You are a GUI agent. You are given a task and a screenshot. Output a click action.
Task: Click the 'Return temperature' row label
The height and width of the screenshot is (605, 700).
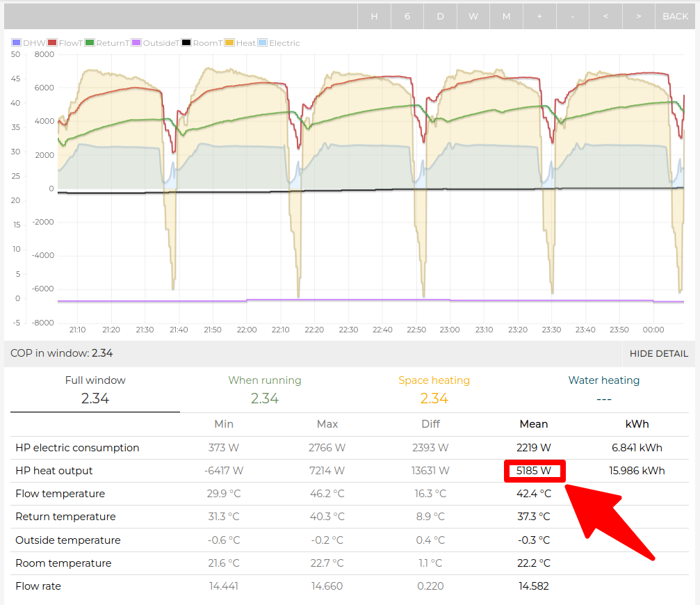coord(65,517)
